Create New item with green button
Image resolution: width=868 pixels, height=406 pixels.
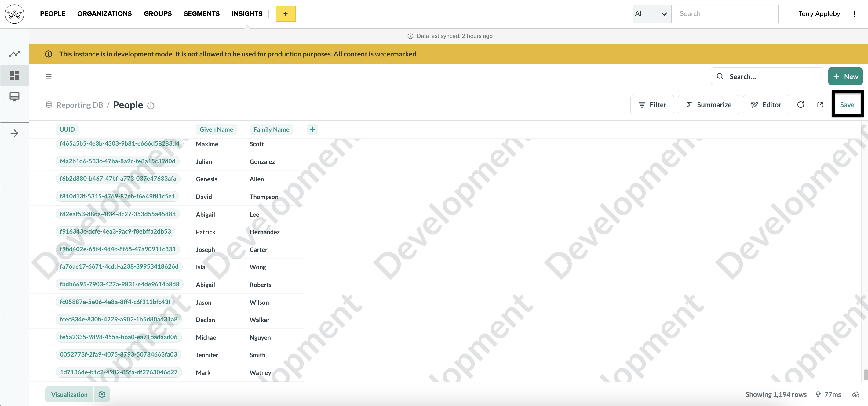pos(845,76)
